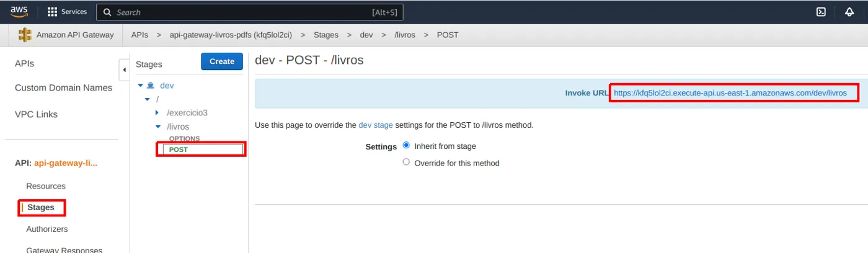The height and width of the screenshot is (253, 868).
Task: Open the CloudShell terminal icon
Action: pos(821,12)
